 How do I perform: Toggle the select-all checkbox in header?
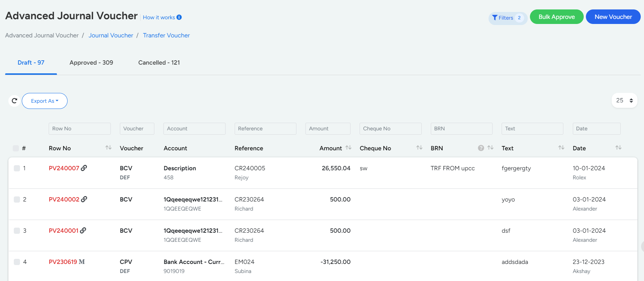tap(16, 148)
